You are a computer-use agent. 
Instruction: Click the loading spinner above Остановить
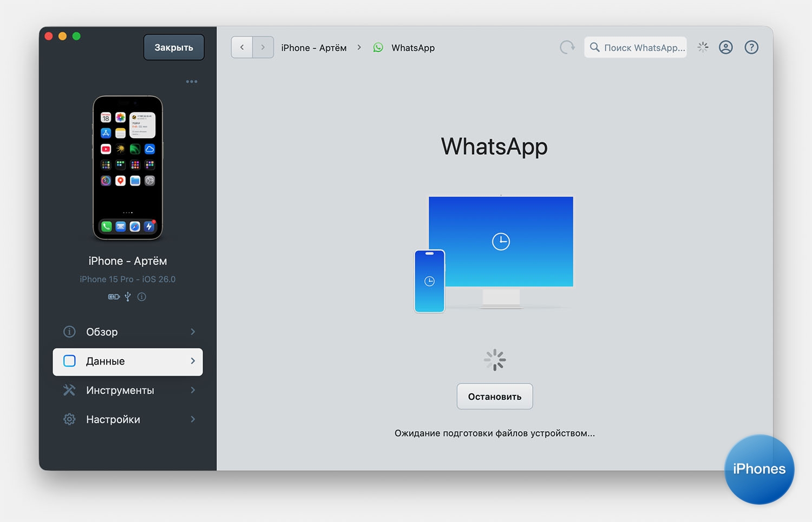(495, 360)
